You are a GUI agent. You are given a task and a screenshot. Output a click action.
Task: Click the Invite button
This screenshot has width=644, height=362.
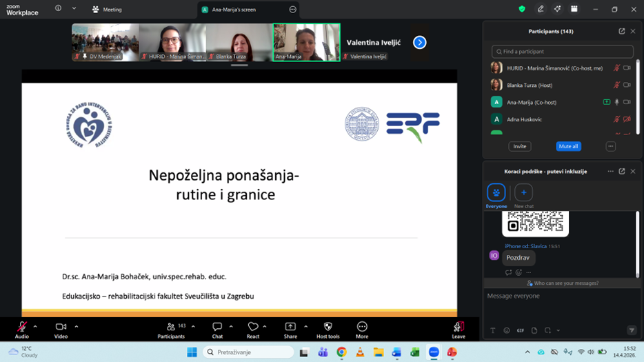pyautogui.click(x=520, y=146)
